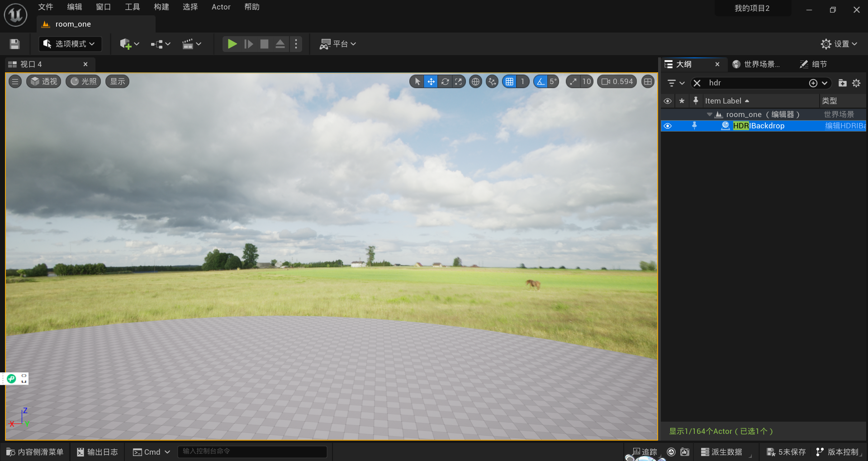Choose the rotate gizmo tool

(x=445, y=81)
